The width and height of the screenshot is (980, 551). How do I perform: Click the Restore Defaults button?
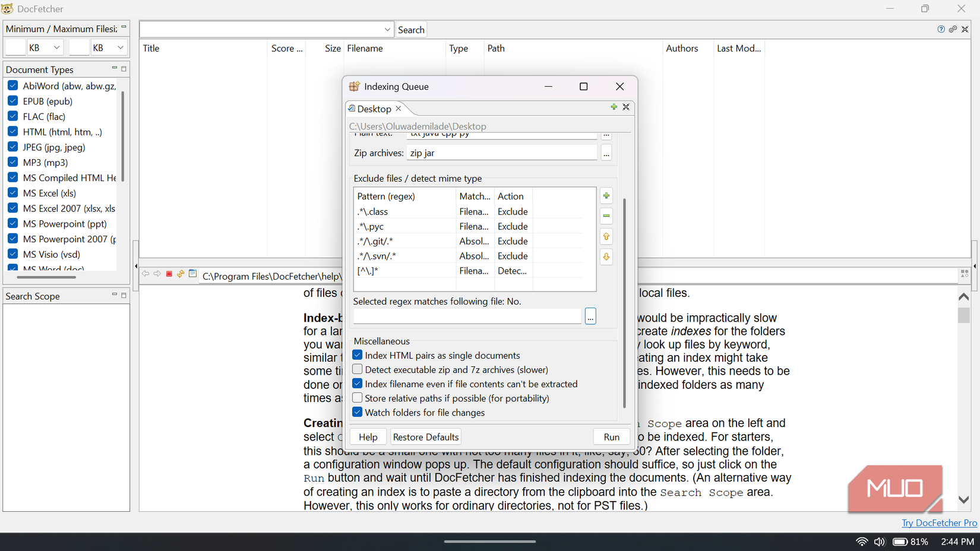tap(426, 437)
